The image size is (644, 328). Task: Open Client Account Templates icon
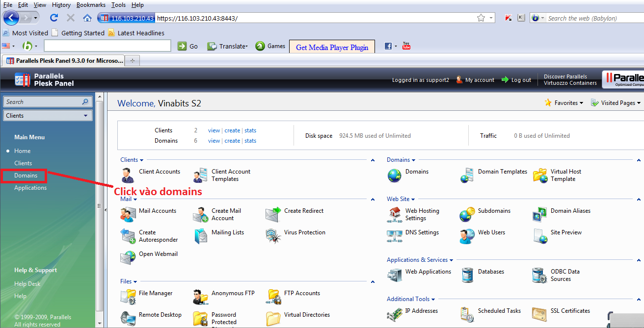[x=200, y=176]
